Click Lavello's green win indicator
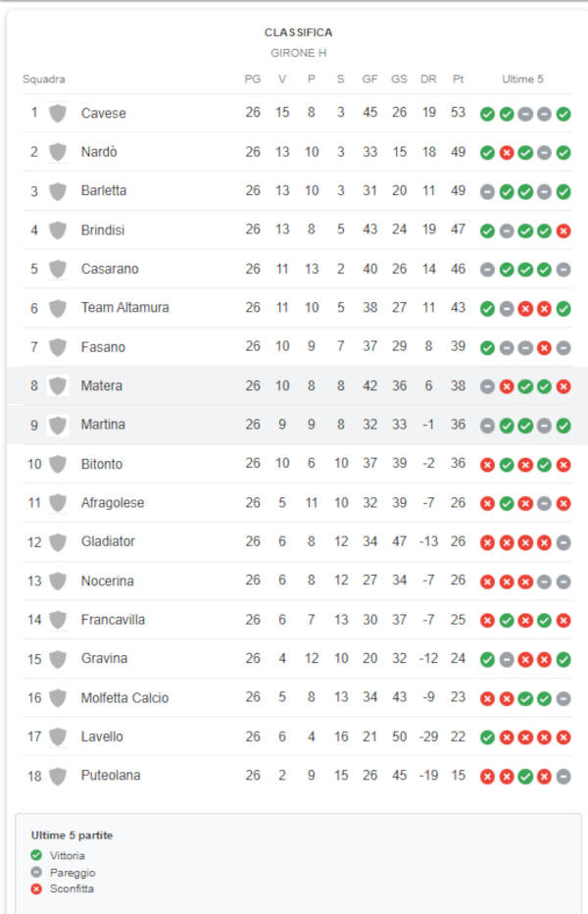 (x=487, y=737)
